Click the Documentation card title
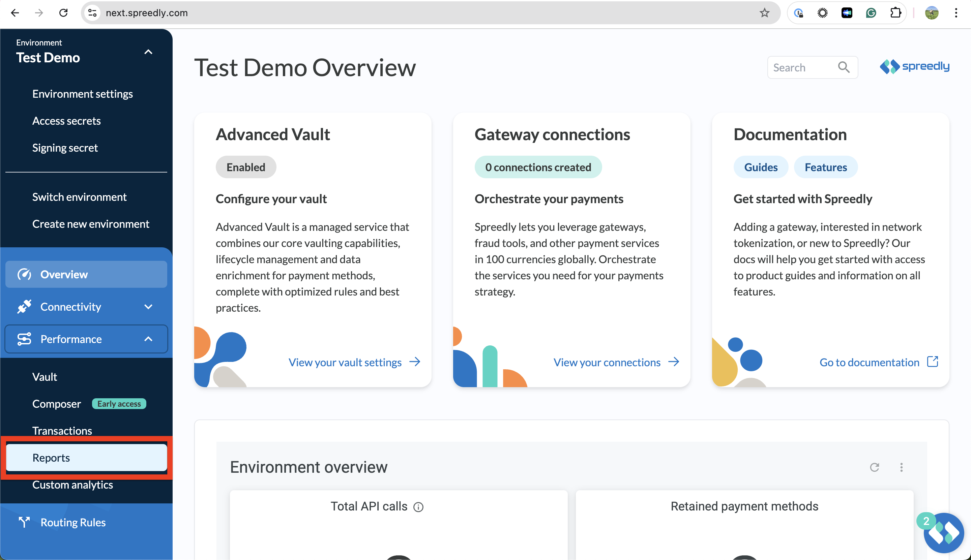The image size is (971, 560). point(790,134)
